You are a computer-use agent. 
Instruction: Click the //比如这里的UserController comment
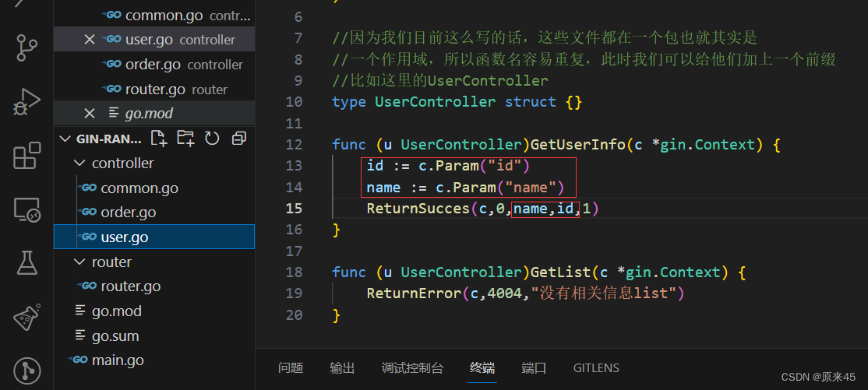(440, 81)
